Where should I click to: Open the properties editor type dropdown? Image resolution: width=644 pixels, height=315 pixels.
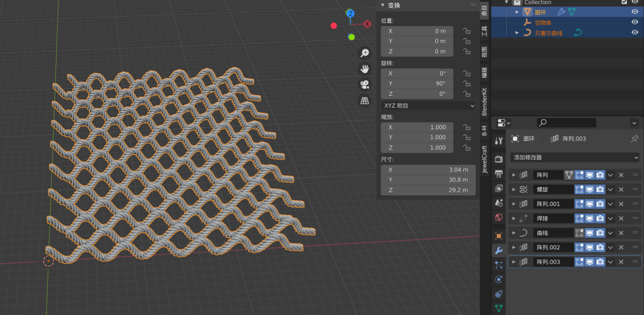(503, 123)
